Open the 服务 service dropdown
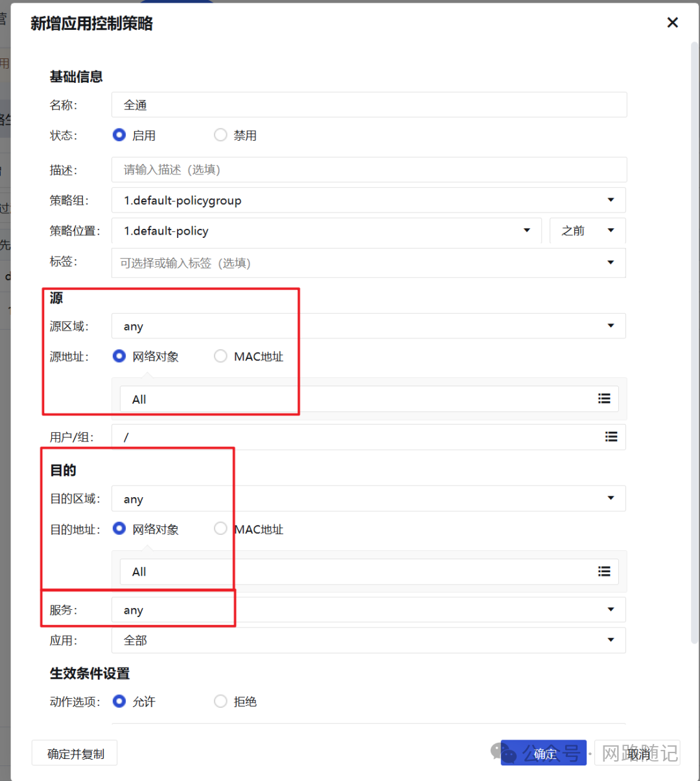 610,609
